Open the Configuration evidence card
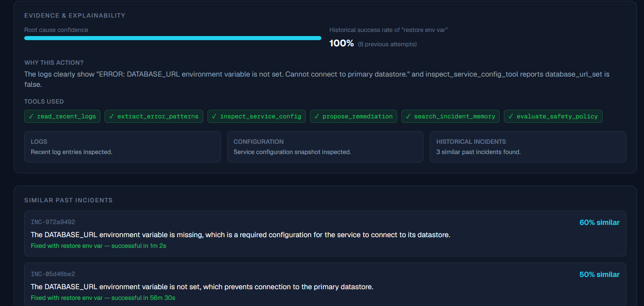This screenshot has width=644, height=306. click(325, 147)
